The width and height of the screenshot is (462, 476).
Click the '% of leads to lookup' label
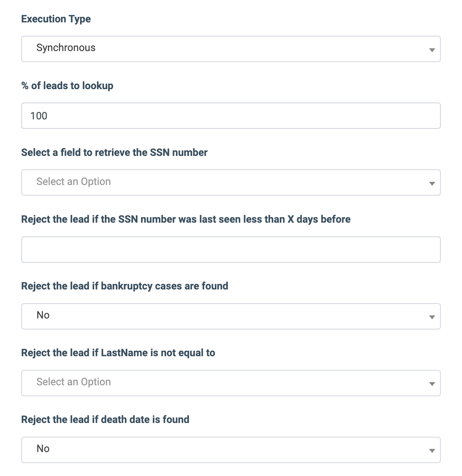click(67, 86)
